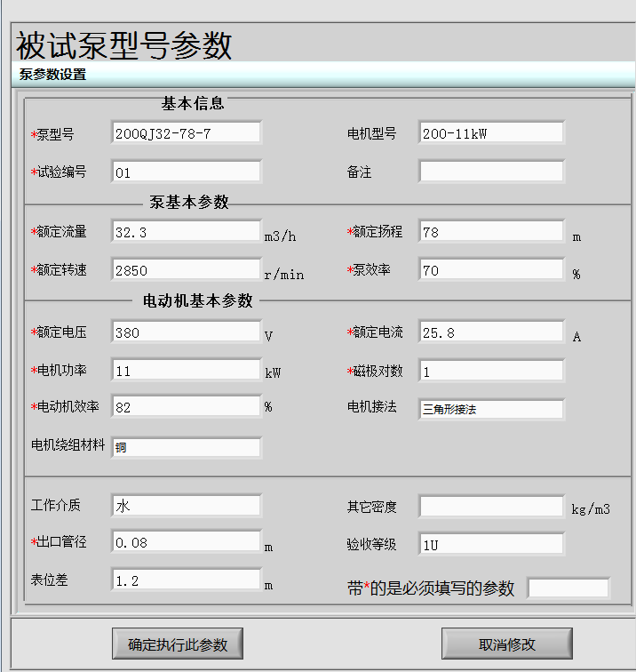The height and width of the screenshot is (672, 636).
Task: Click the 泵参数设置 header text
Action: [x=52, y=74]
